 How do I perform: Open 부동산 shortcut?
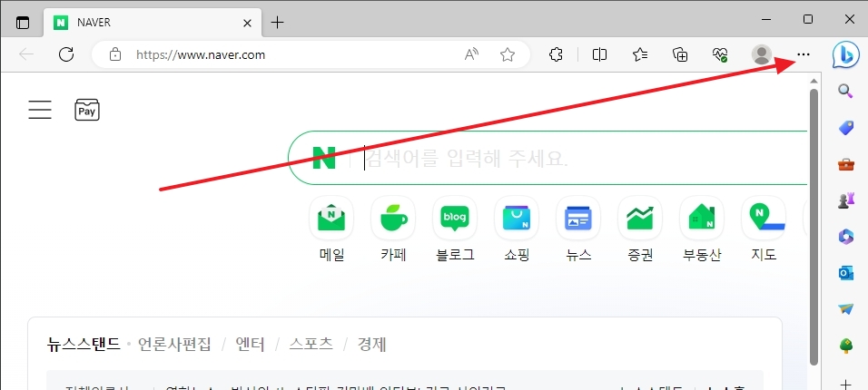tap(702, 230)
